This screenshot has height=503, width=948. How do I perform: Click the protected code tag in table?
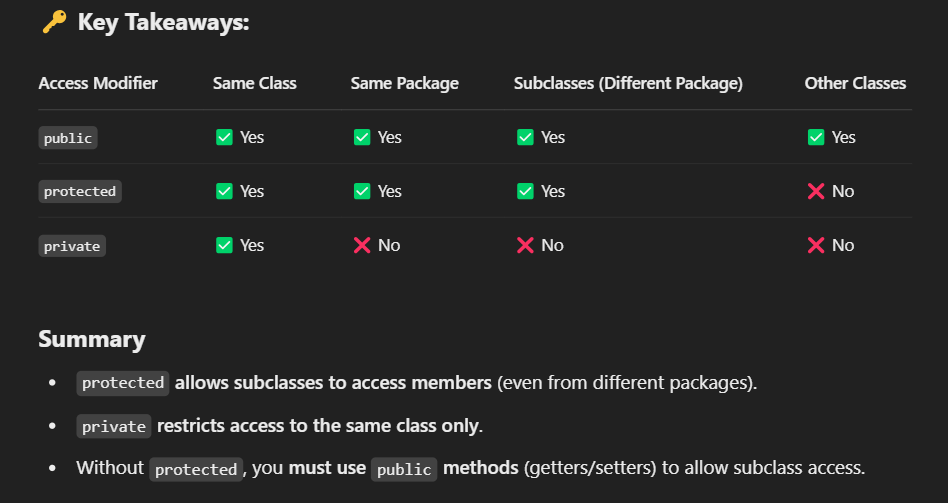[80, 192]
